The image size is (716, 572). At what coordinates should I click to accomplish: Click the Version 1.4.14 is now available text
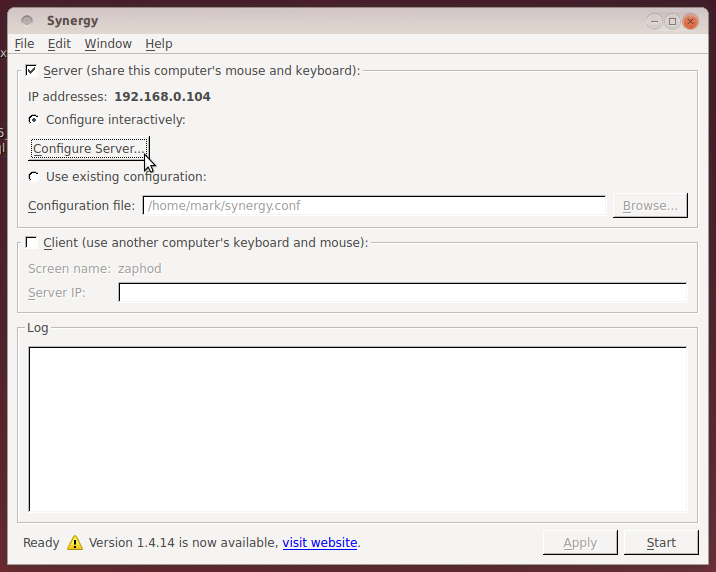pyautogui.click(x=183, y=543)
